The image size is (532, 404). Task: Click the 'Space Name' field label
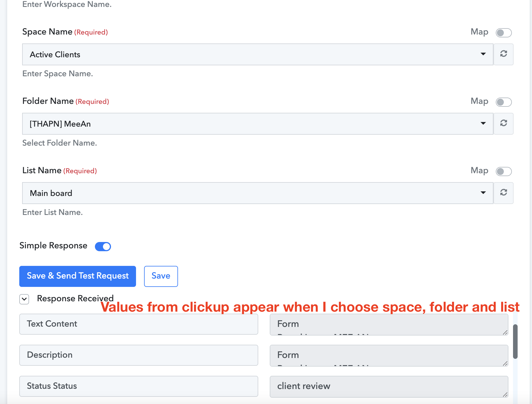tap(47, 32)
